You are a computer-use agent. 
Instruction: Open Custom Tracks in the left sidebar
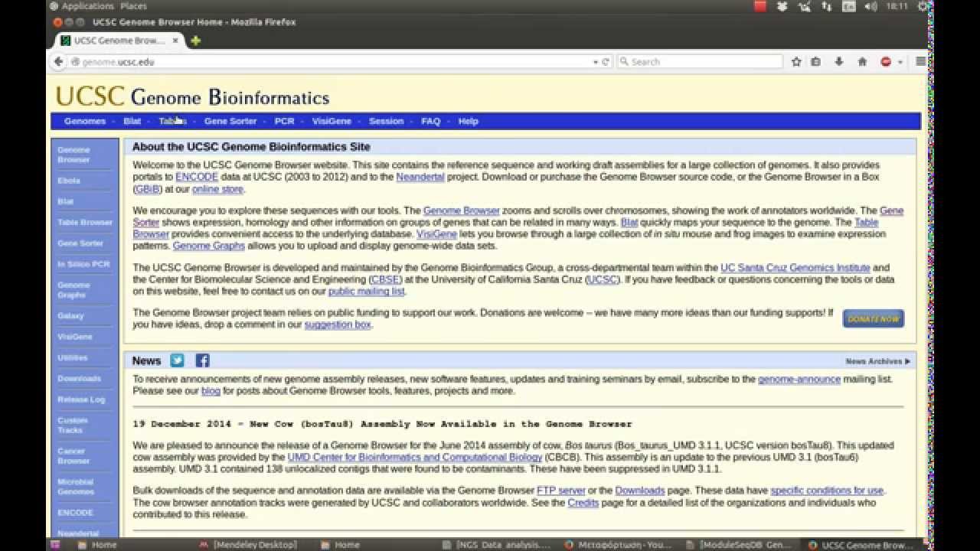73,425
